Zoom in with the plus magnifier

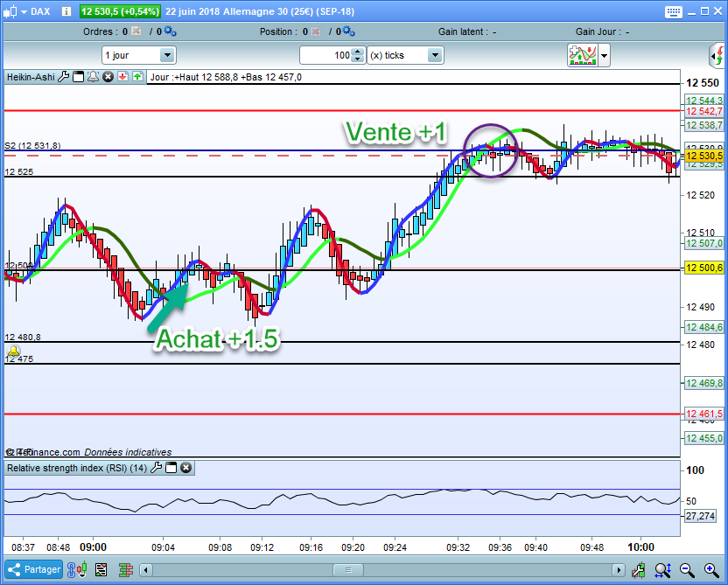pyautogui.click(x=711, y=569)
